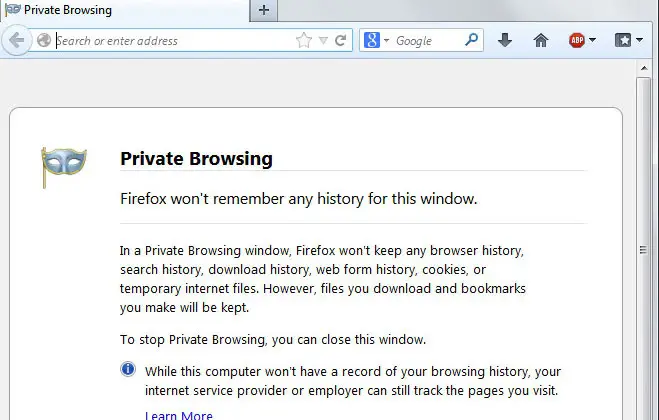The height and width of the screenshot is (420, 659).
Task: Click the blue information icon
Action: point(128,369)
